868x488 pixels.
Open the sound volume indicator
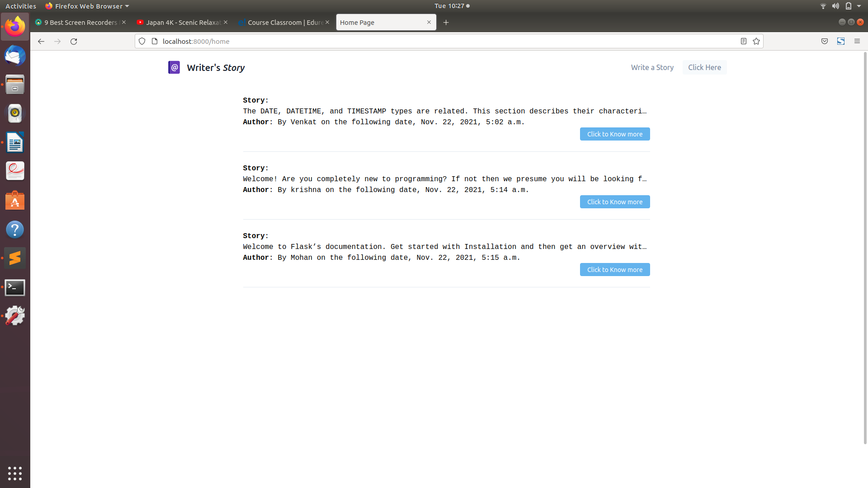point(835,6)
